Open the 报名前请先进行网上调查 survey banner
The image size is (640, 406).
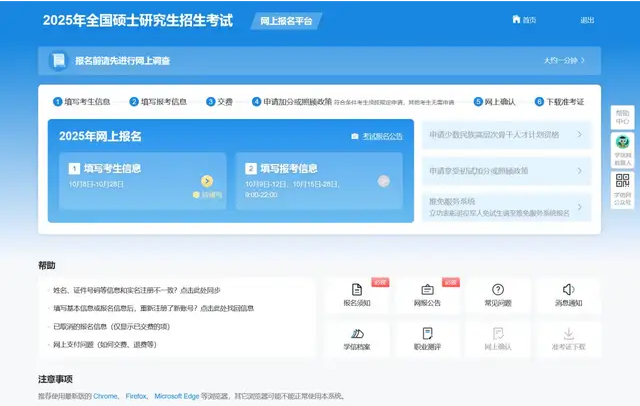coord(320,61)
